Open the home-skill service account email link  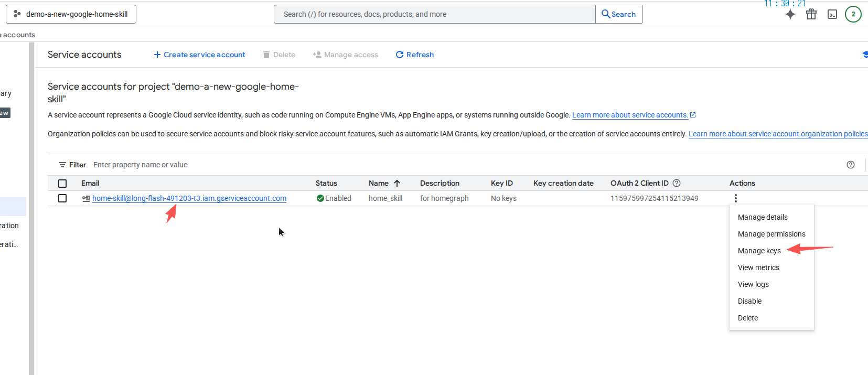(x=189, y=198)
